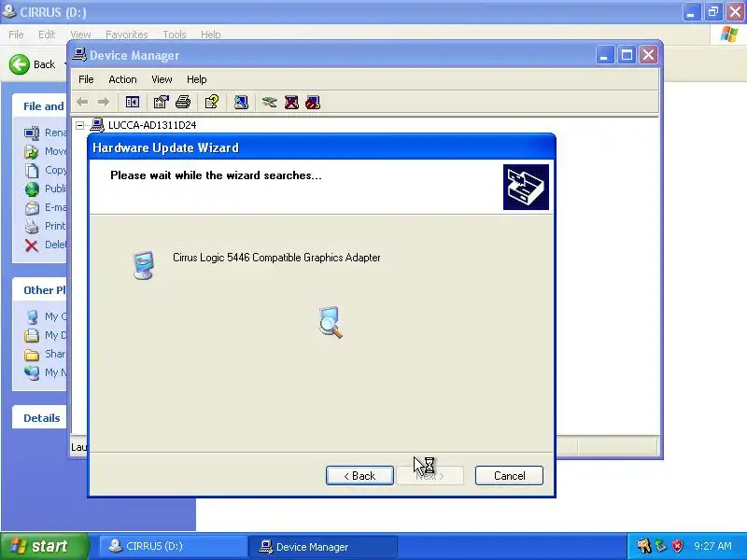Click the Copy task icon in explorer sidebar
Image resolution: width=747 pixels, height=560 pixels.
coord(32,170)
